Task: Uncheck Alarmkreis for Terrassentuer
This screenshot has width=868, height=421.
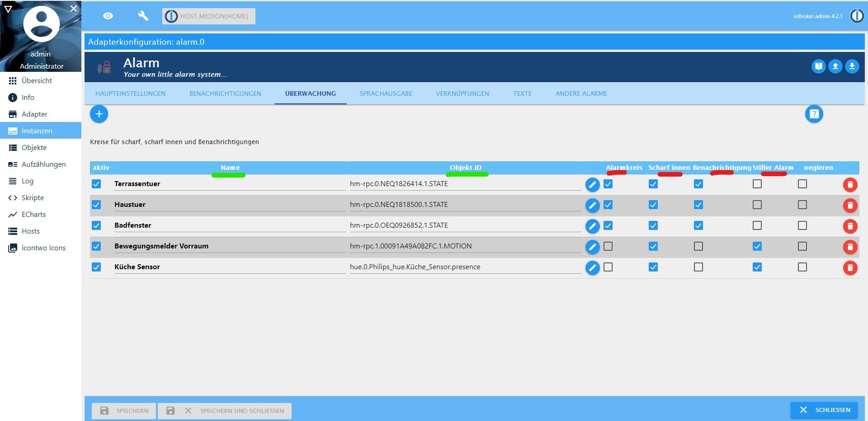Action: [x=608, y=184]
